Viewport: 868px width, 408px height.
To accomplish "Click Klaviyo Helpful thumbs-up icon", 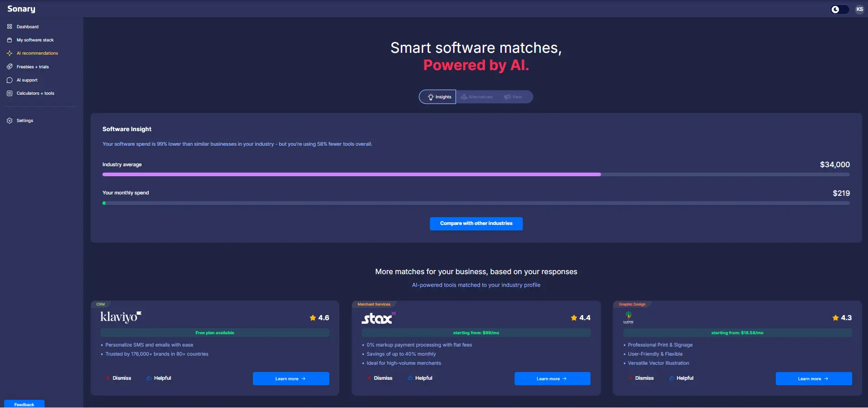I will click(x=149, y=378).
